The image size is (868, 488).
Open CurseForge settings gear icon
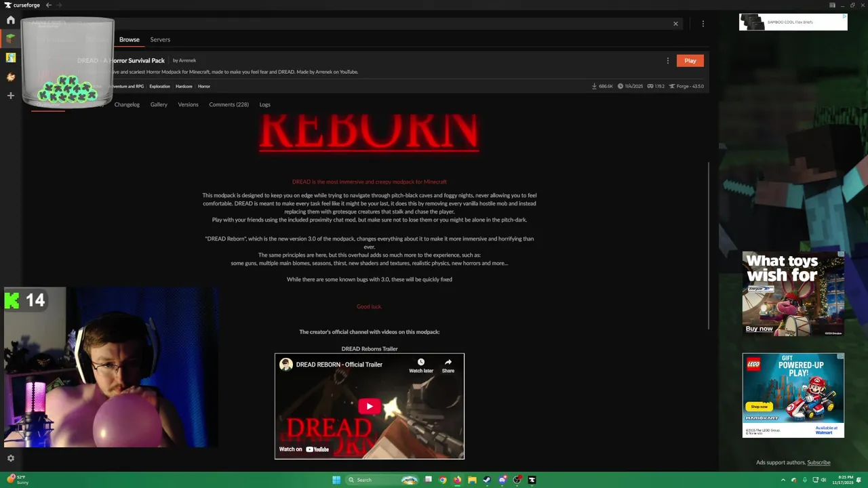click(10, 458)
